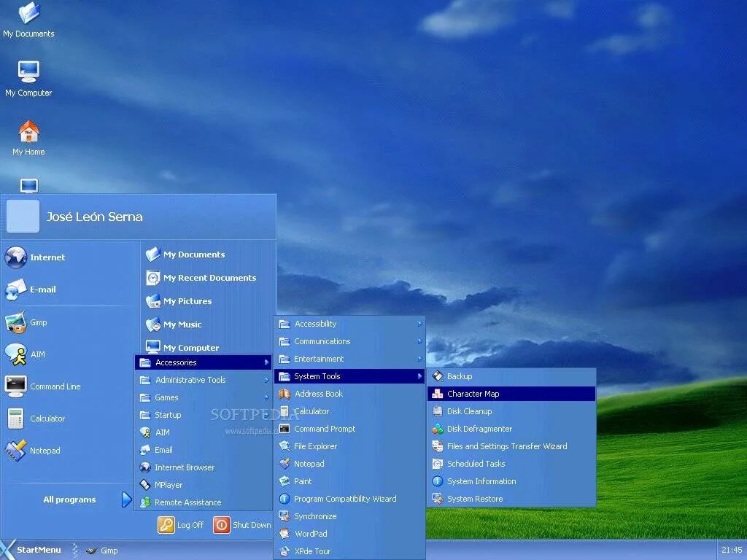Expand the Entertainment submenu arrow

tap(419, 359)
